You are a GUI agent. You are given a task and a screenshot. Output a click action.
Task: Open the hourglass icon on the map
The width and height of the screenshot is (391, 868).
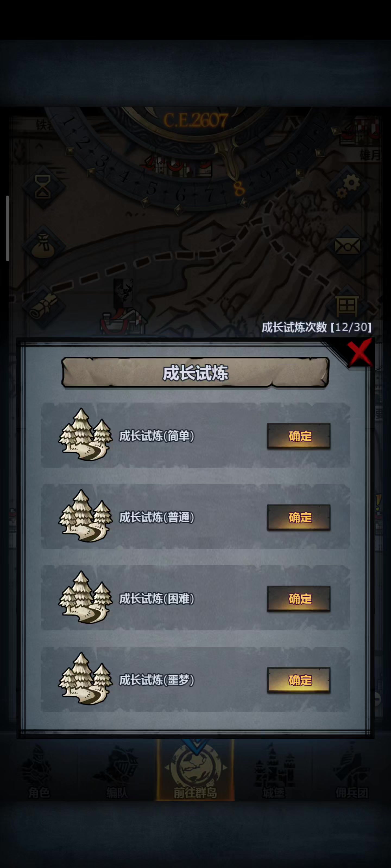43,186
